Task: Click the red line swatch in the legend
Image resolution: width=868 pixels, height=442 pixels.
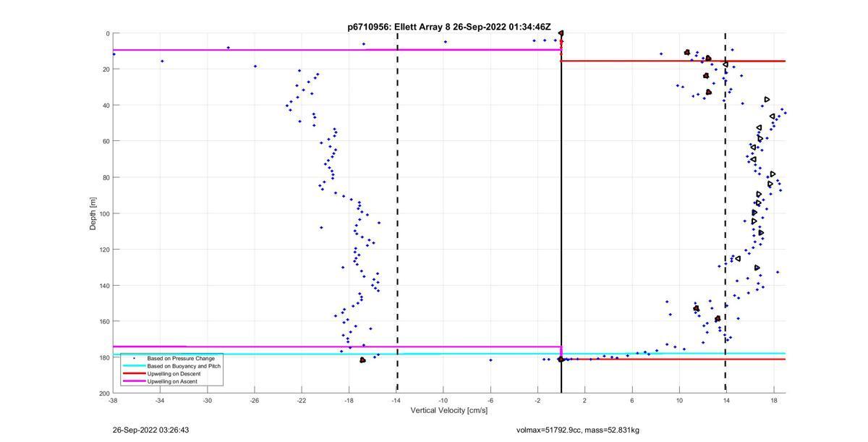Action: click(133, 373)
